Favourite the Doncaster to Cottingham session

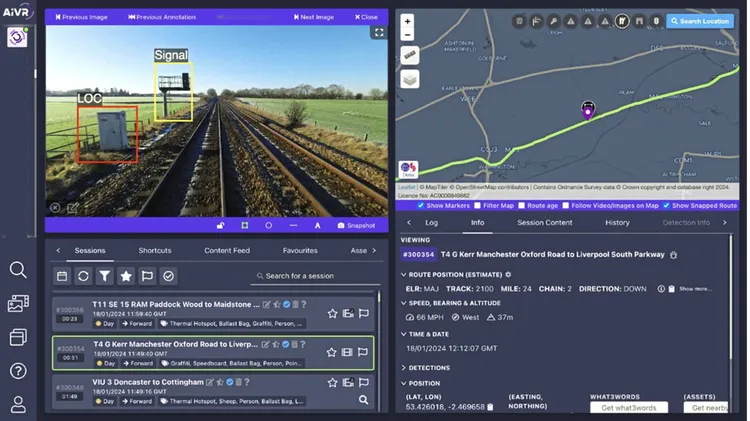tap(332, 382)
